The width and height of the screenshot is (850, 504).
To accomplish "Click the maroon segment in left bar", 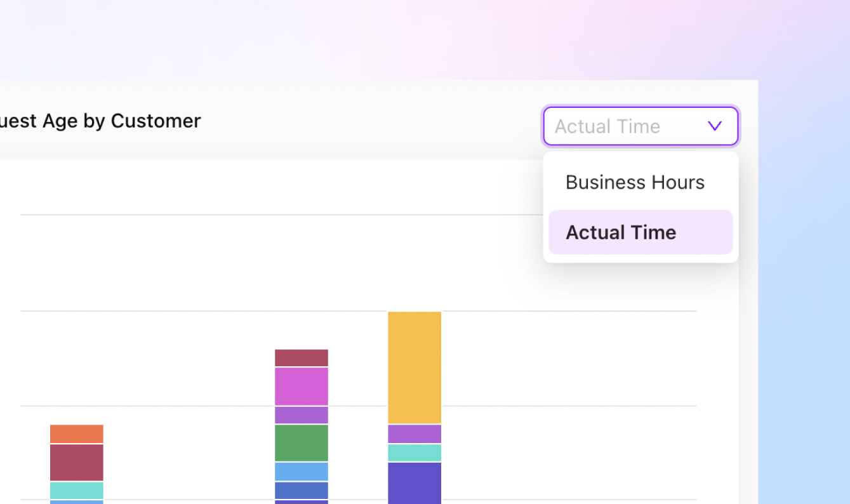I will click(77, 463).
